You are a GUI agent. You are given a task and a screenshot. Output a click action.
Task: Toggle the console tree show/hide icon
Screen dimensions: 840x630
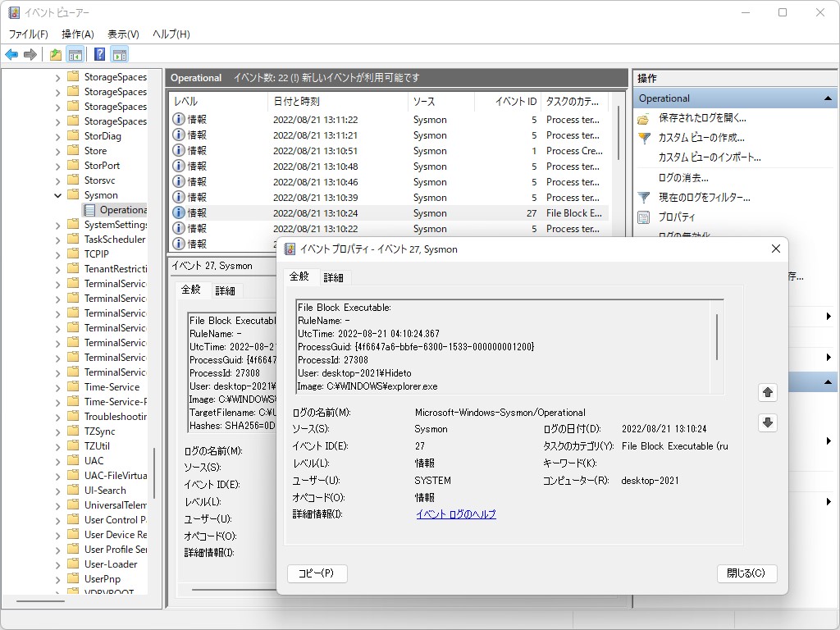coord(75,55)
